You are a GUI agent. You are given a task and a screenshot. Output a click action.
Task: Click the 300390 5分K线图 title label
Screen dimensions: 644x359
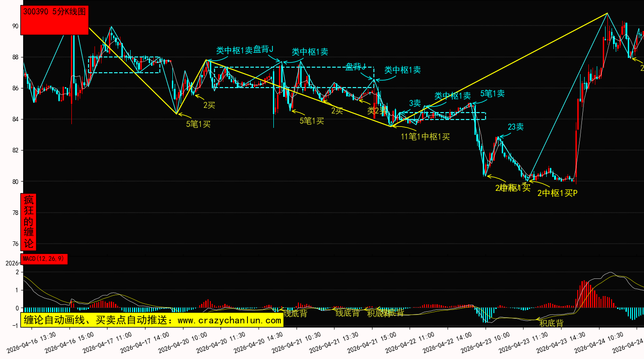(x=54, y=12)
